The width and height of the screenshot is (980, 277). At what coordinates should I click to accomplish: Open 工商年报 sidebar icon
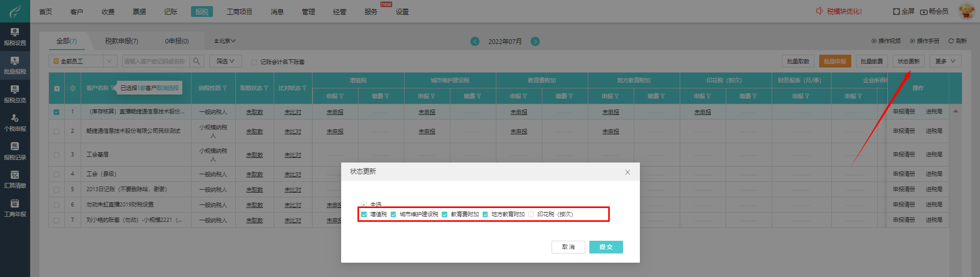pyautogui.click(x=15, y=207)
